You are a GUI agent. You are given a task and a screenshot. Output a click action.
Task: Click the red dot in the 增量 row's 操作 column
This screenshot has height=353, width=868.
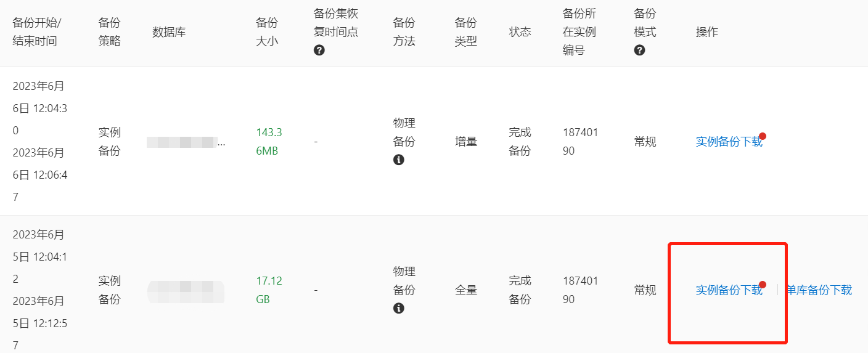tap(763, 136)
